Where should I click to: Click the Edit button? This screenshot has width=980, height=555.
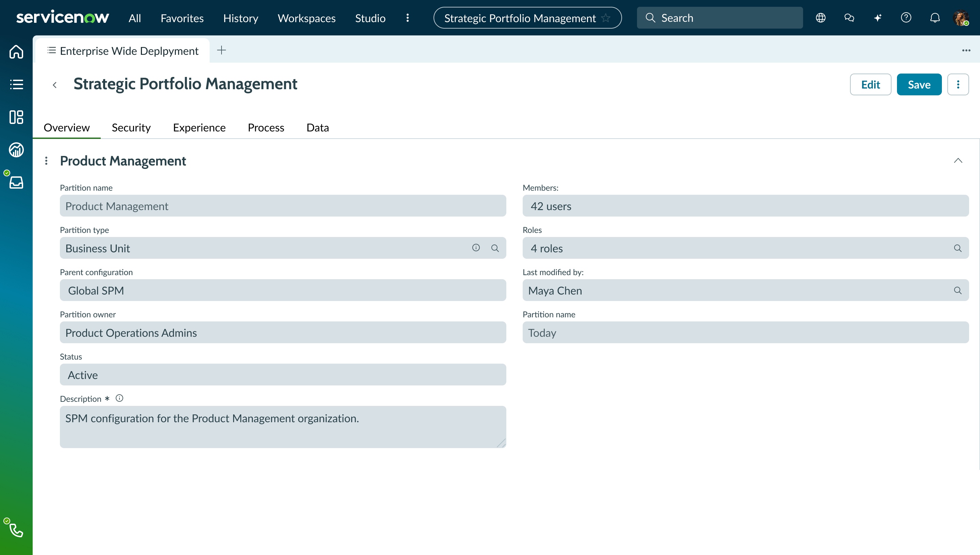(871, 84)
